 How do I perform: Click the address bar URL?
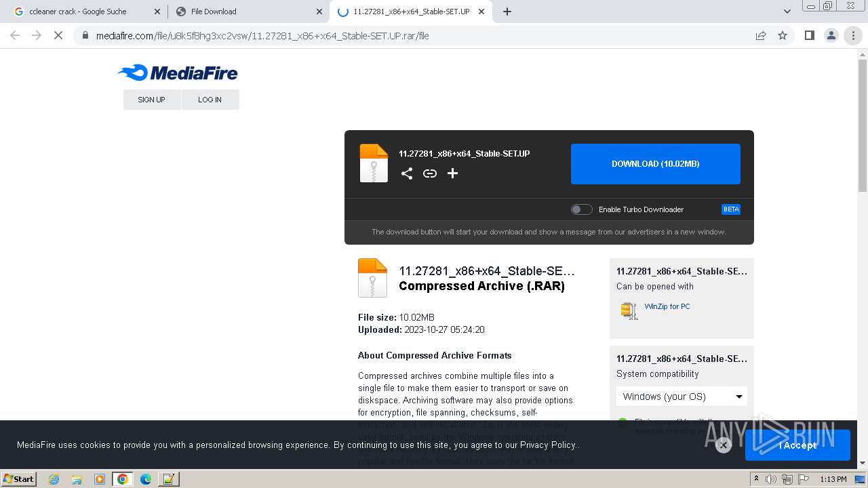[262, 35]
